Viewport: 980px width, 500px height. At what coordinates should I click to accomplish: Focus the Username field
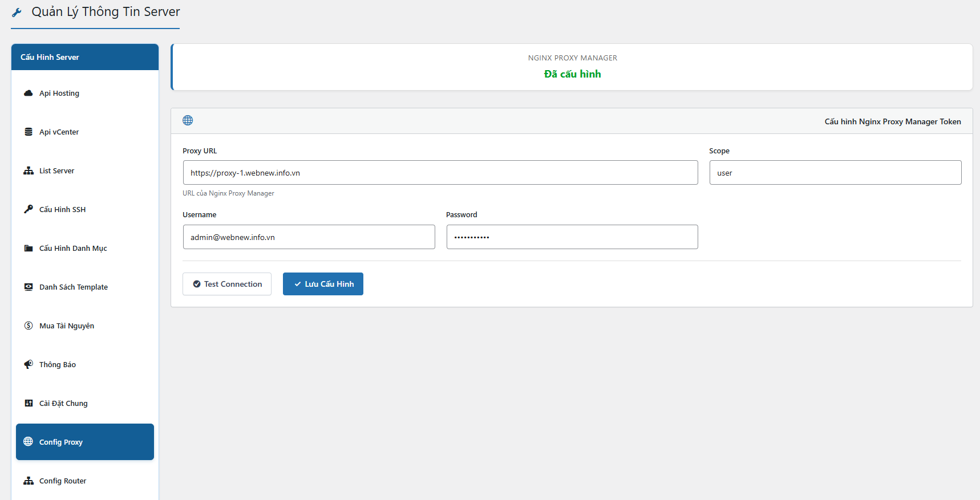click(309, 237)
